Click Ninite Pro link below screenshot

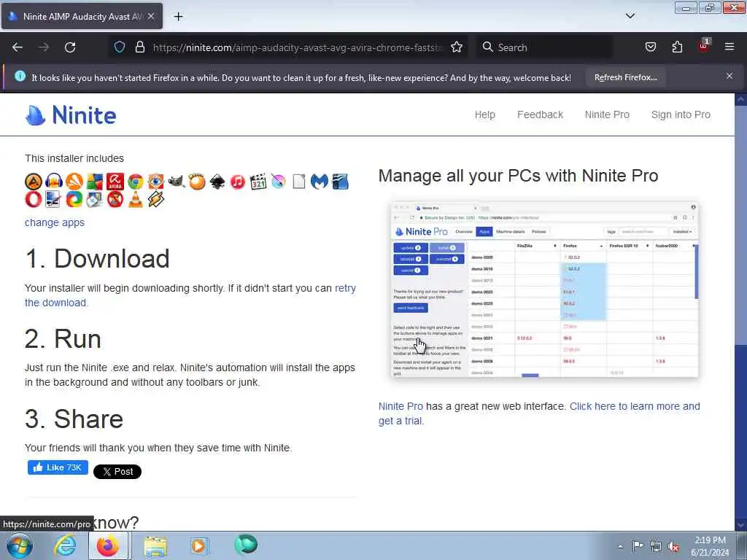coord(400,406)
